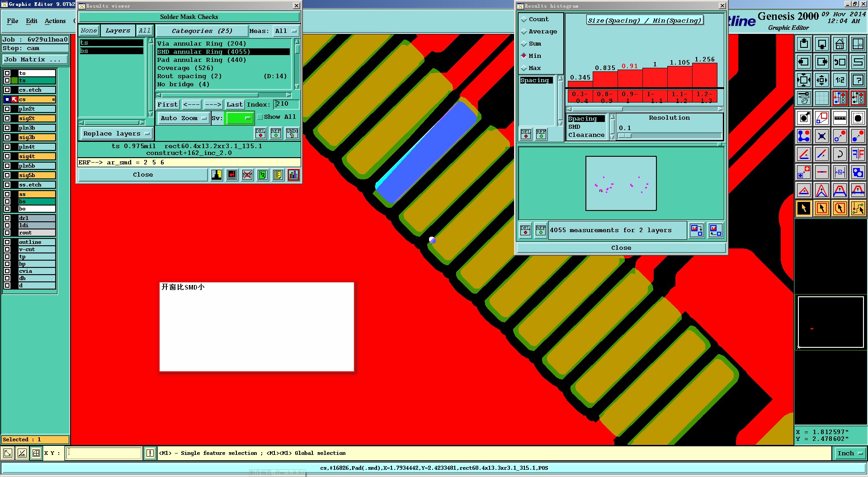Image resolution: width=868 pixels, height=477 pixels.
Task: Open the Meas All dropdown
Action: (x=286, y=31)
